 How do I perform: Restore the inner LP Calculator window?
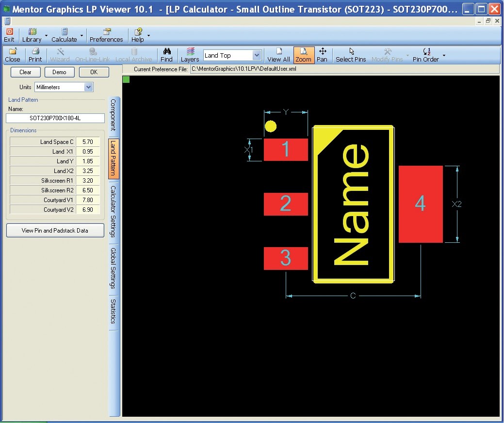(488, 21)
